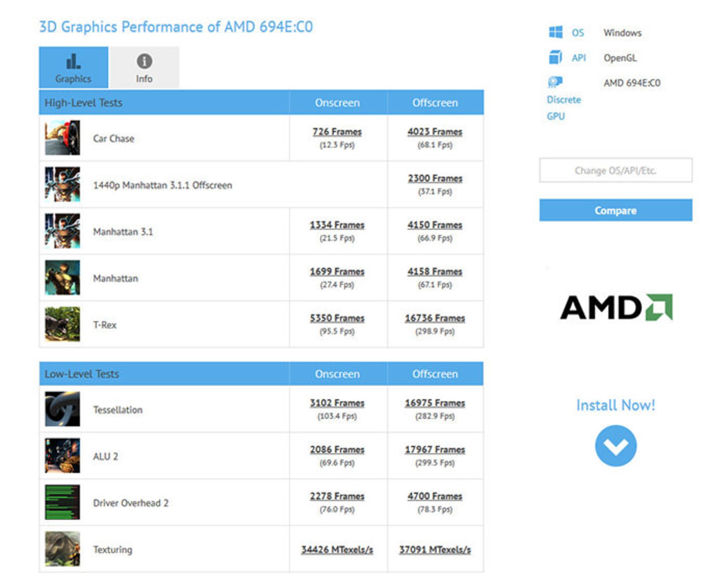
Task: Click the Windows OS logo icon
Action: point(555,33)
